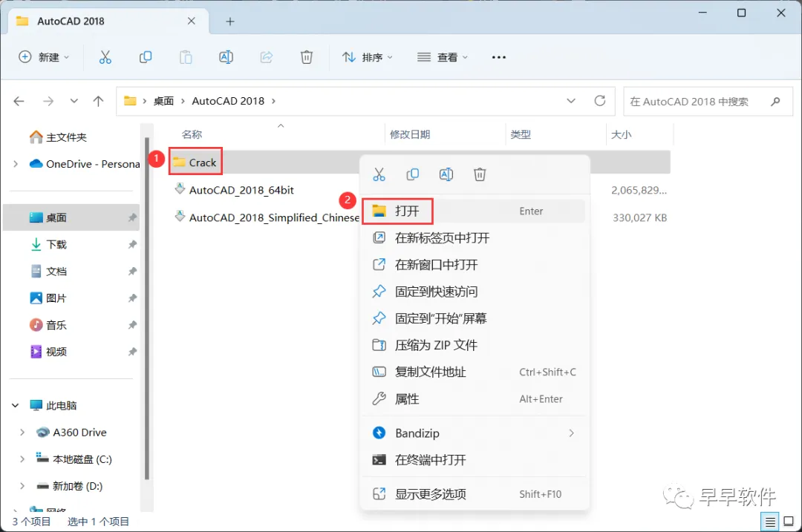Screen dimensions: 802x532
Task: Click the Cut icon in the top toolbar
Action: [x=105, y=57]
